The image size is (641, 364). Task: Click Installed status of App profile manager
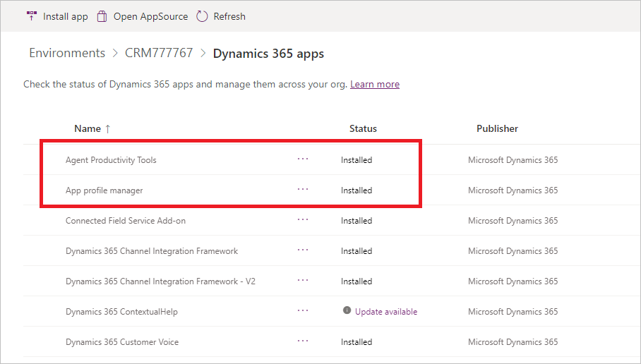pos(357,190)
